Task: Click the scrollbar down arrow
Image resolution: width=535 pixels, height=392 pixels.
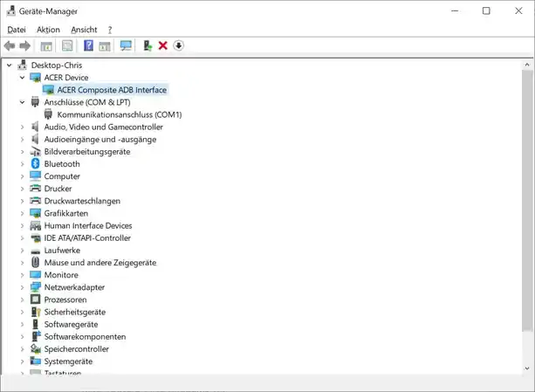Action: (527, 368)
